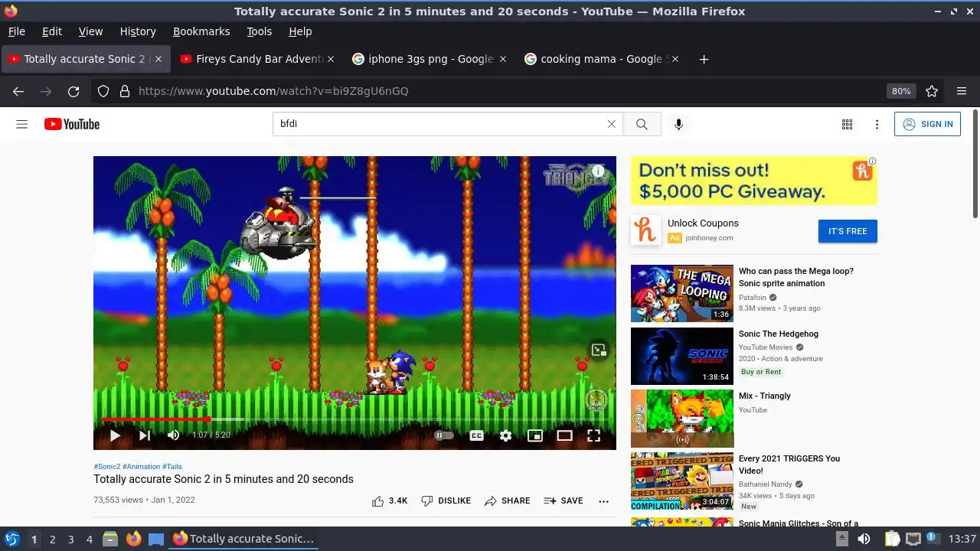The image size is (980, 551).
Task: Switch to cooking mama Google tab
Action: (x=603, y=59)
